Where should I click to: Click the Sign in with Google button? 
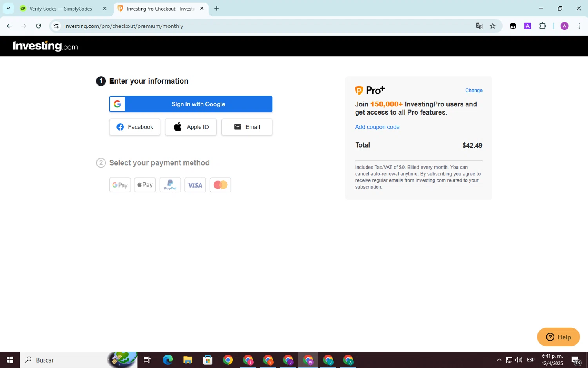point(191,104)
